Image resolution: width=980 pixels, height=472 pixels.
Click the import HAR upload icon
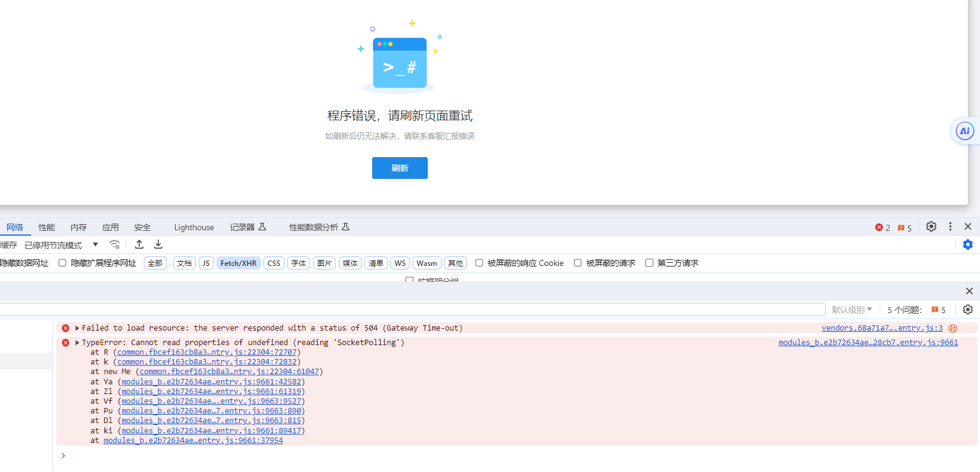(139, 244)
